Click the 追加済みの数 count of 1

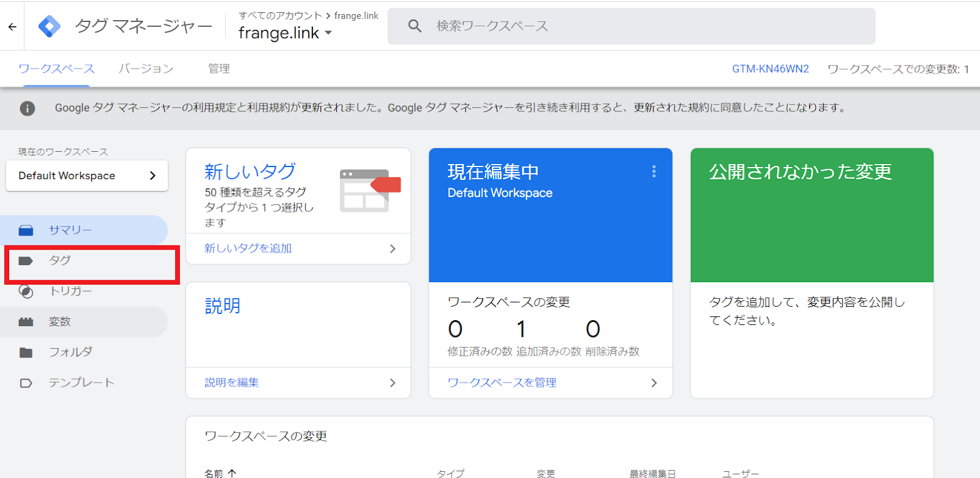click(521, 329)
